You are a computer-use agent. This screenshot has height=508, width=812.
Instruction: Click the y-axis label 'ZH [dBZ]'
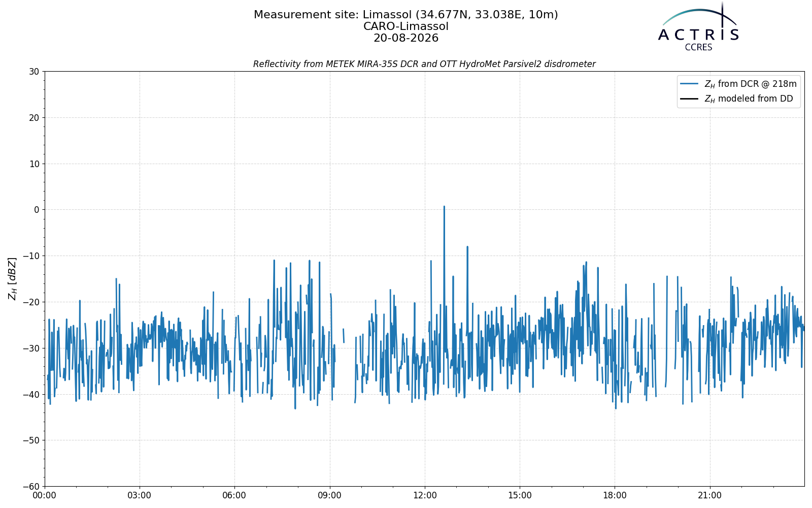[x=12, y=278]
